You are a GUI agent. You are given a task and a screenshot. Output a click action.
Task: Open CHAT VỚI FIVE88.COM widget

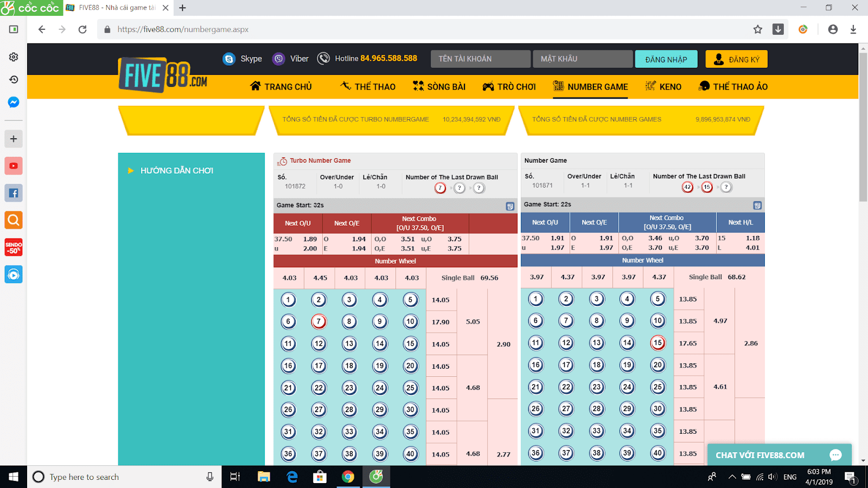click(780, 455)
